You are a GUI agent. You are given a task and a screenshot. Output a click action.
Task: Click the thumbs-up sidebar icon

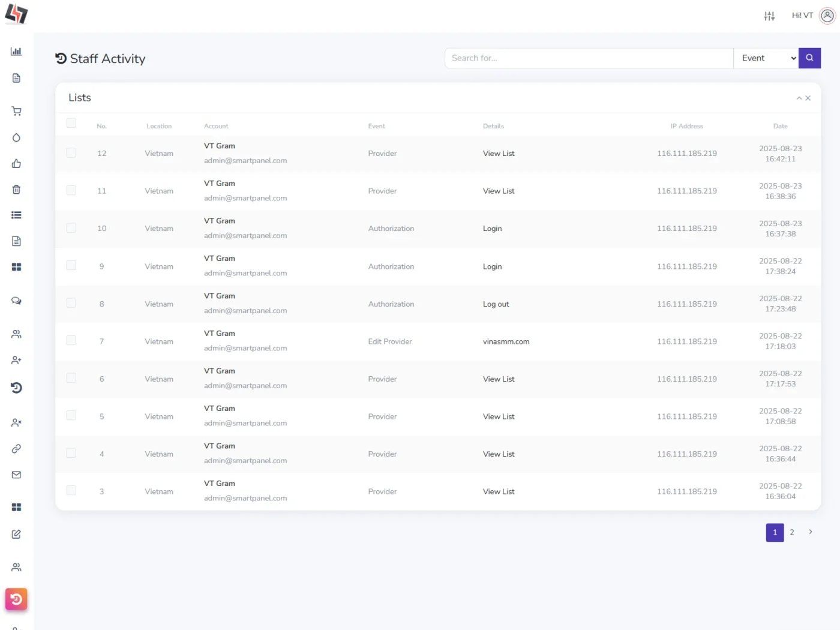click(x=16, y=164)
